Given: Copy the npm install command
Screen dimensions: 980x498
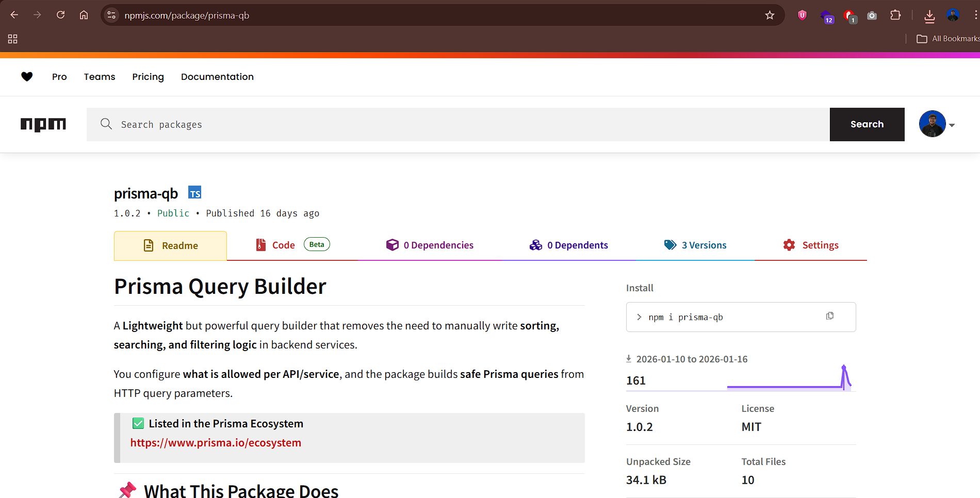Looking at the screenshot, I should click(x=829, y=316).
